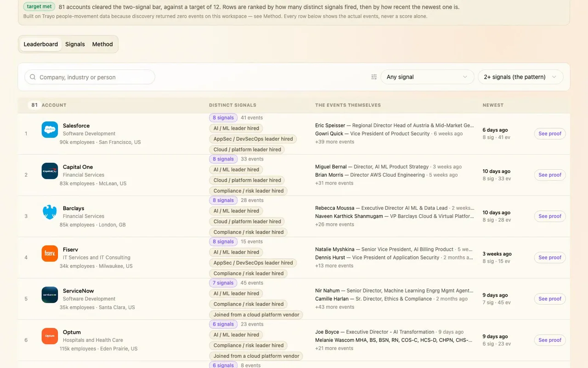The height and width of the screenshot is (368, 588).
Task: Click the Account column header
Action: click(54, 105)
